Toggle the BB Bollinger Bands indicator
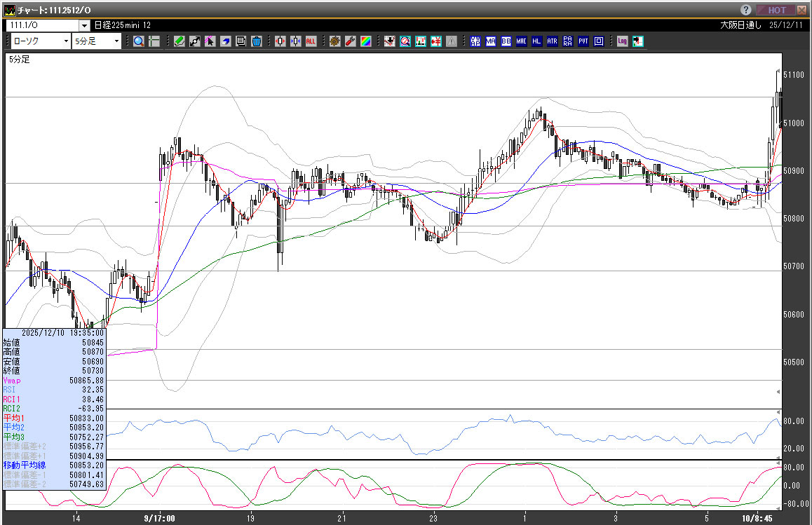Image resolution: width=812 pixels, height=525 pixels. [506, 41]
